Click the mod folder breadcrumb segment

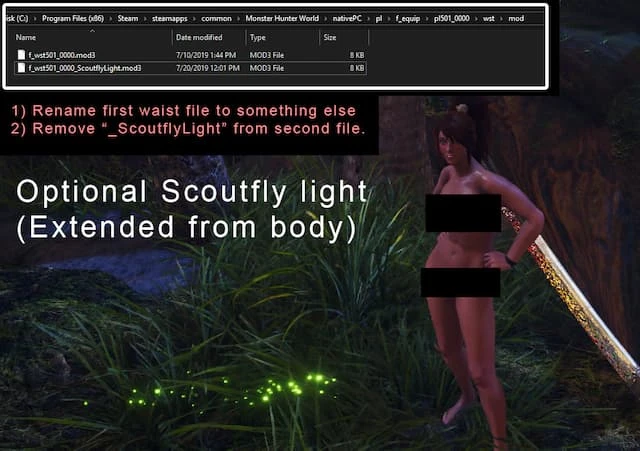[x=516, y=19]
